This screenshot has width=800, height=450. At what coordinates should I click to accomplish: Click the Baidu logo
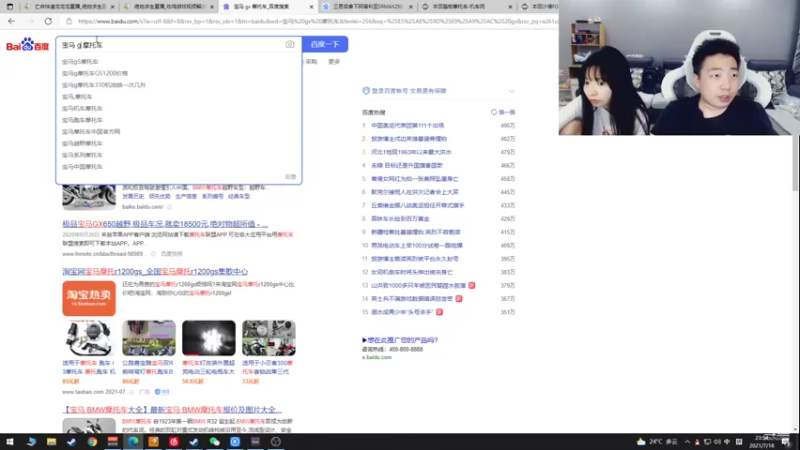click(x=28, y=45)
